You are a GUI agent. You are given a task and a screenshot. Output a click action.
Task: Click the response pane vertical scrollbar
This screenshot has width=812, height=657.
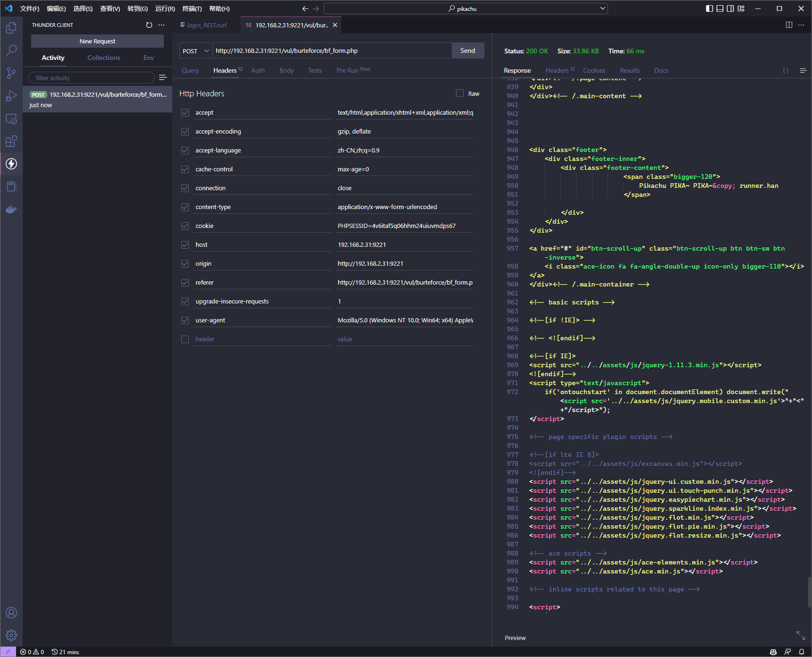[x=809, y=592]
